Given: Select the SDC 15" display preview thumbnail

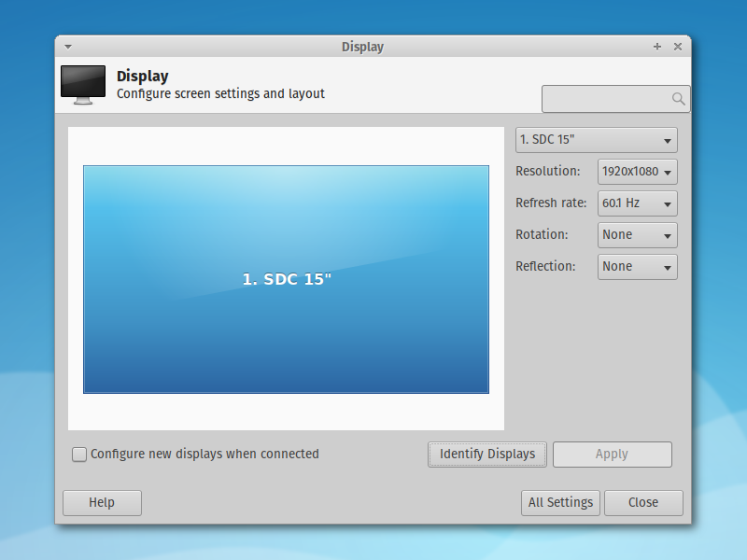Looking at the screenshot, I should [x=286, y=278].
